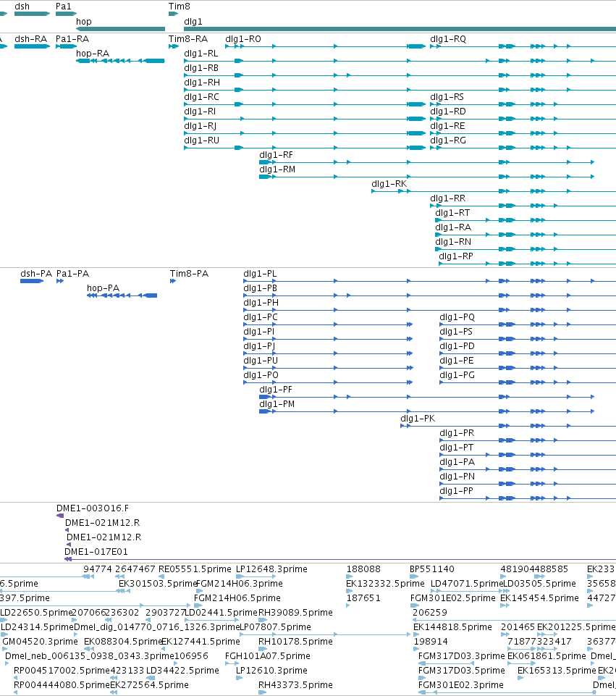Select the RH39089.5prime EST label
The height and width of the screenshot is (696, 616).
click(296, 613)
